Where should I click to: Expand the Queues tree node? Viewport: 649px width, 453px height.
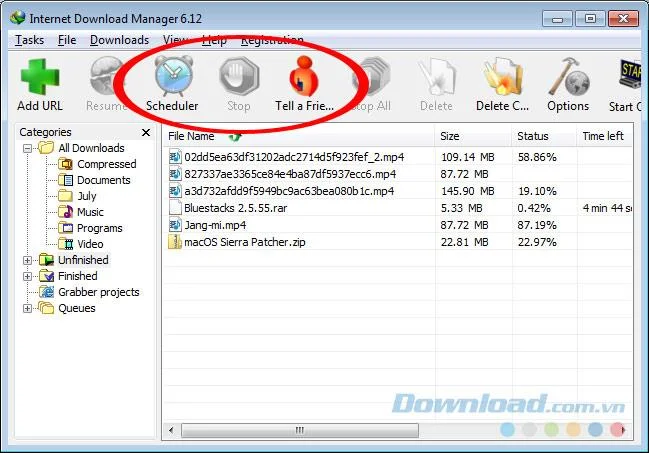point(27,308)
